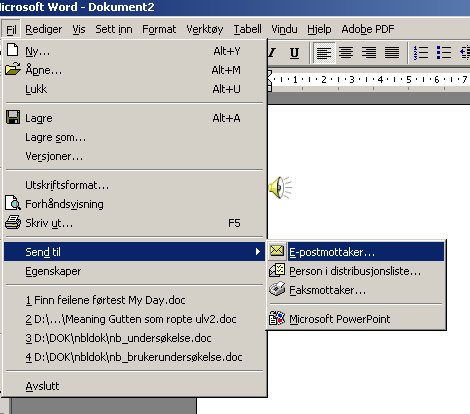Choose Lagre to save the document
470x414 pixels.
click(x=135, y=118)
